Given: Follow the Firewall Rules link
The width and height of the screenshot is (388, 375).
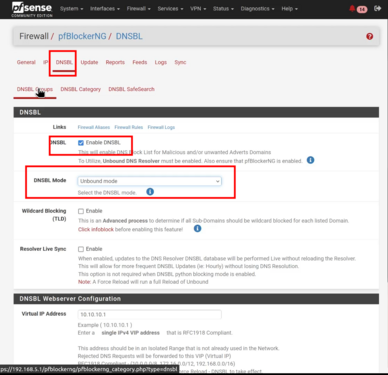Looking at the screenshot, I should click(129, 127).
